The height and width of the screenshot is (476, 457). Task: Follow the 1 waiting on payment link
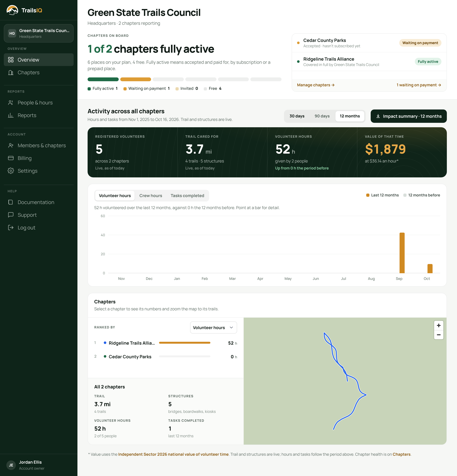(419, 85)
